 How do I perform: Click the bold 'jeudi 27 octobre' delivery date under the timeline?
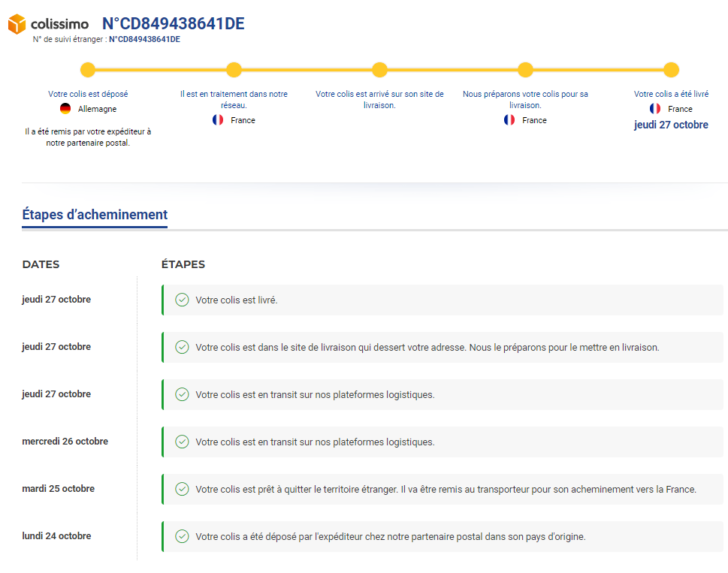(x=671, y=125)
